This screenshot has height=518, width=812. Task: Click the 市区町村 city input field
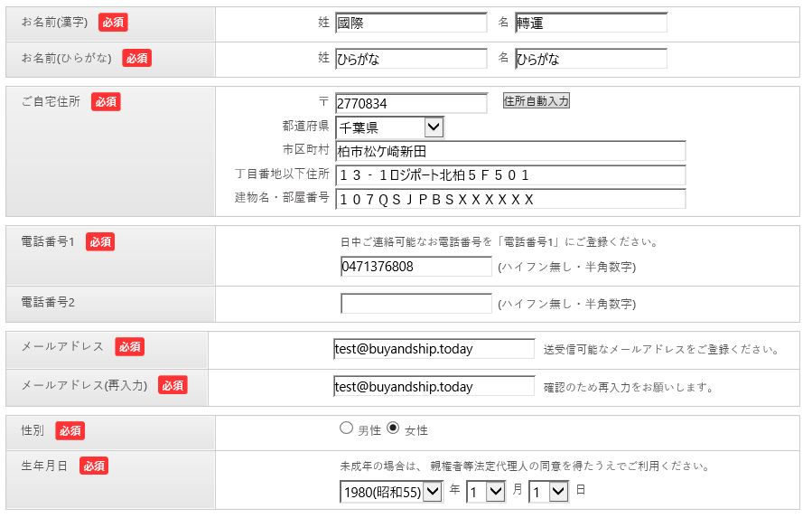coord(510,151)
